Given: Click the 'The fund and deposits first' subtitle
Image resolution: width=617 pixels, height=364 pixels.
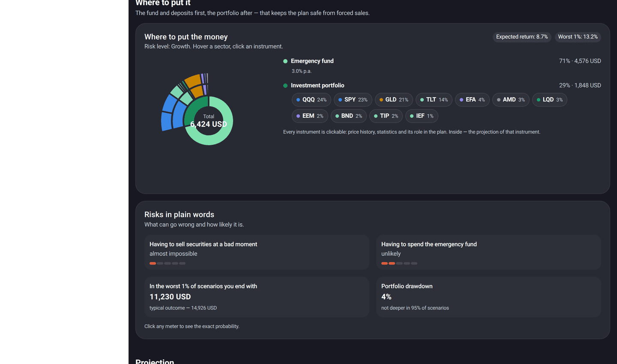Looking at the screenshot, I should [252, 13].
